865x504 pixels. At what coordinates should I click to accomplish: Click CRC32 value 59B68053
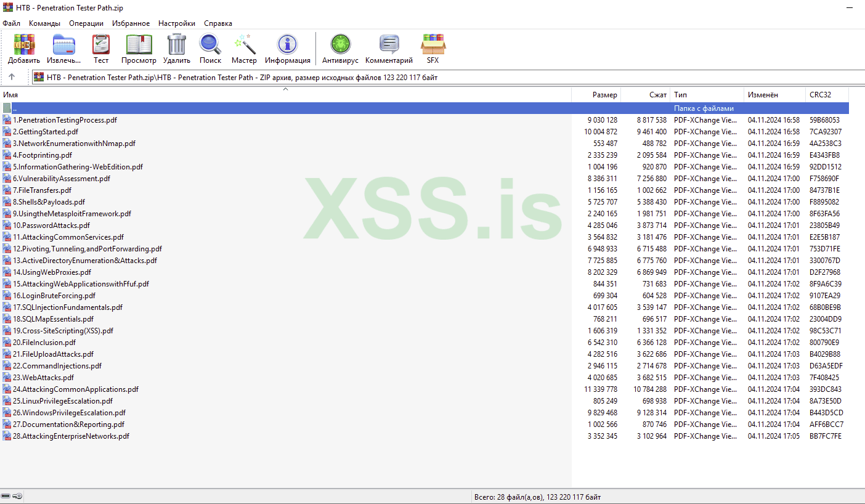coord(824,120)
